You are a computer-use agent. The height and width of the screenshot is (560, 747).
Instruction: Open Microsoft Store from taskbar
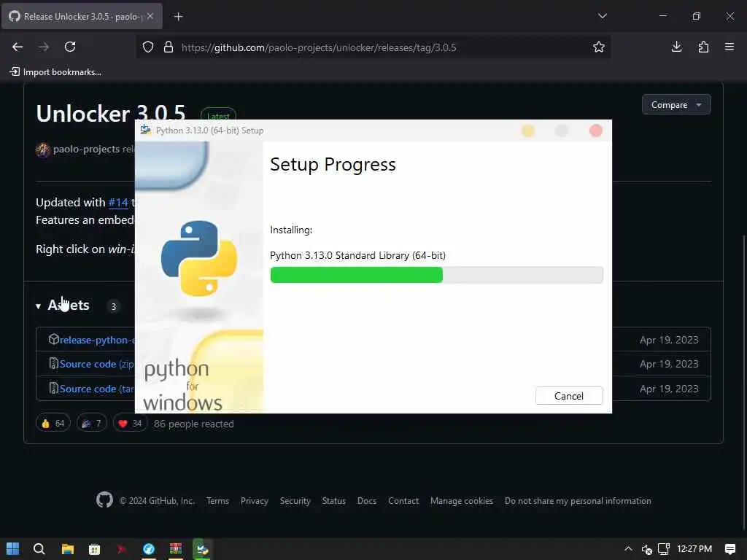coord(94,549)
